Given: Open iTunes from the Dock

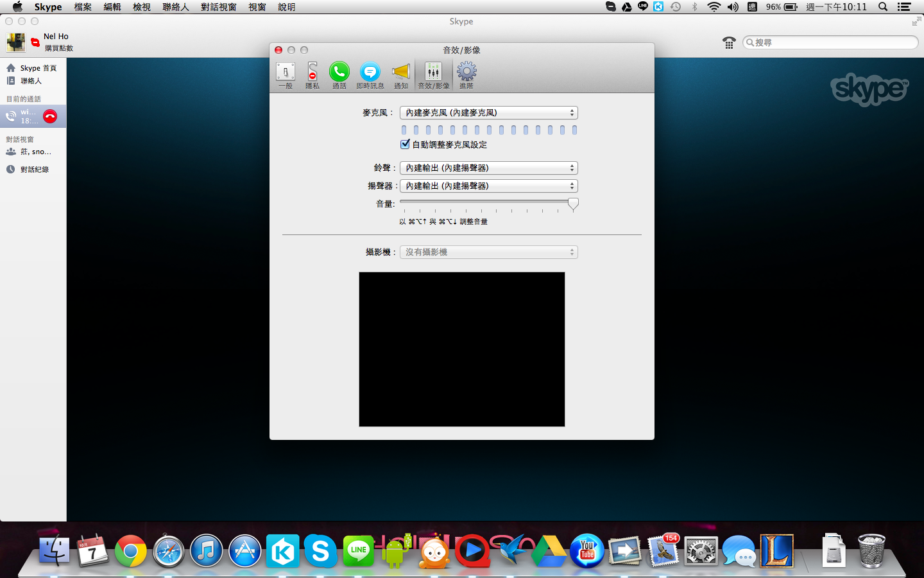Looking at the screenshot, I should click(x=207, y=550).
